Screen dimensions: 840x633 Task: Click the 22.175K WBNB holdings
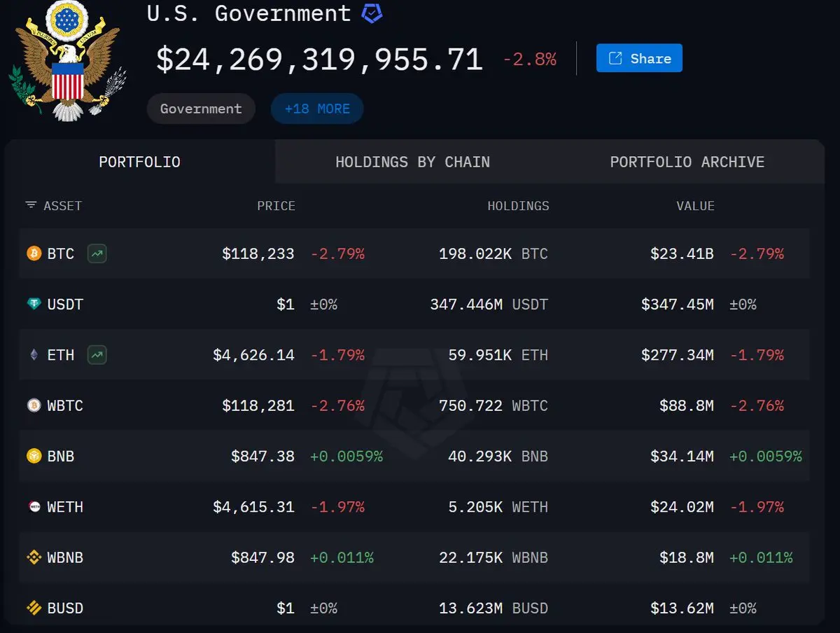pyautogui.click(x=493, y=557)
